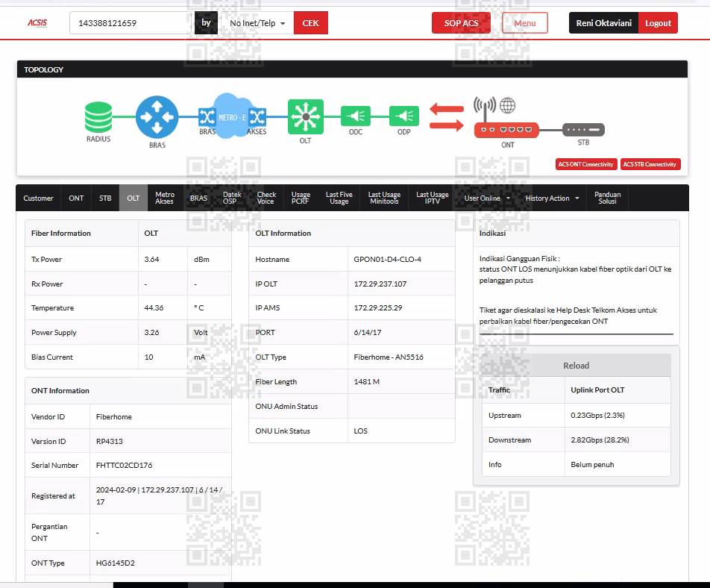
Task: Open the SOP ACS button
Action: tap(461, 23)
